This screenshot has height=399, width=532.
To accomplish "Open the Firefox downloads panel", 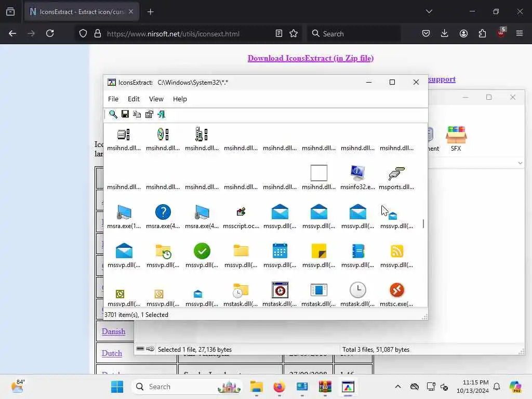I will pyautogui.click(x=445, y=33).
